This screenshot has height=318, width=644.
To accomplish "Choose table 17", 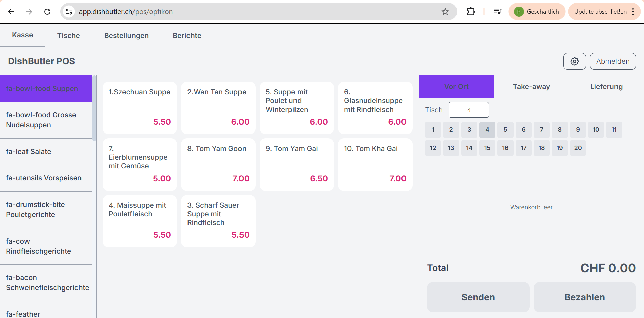I will pos(524,148).
